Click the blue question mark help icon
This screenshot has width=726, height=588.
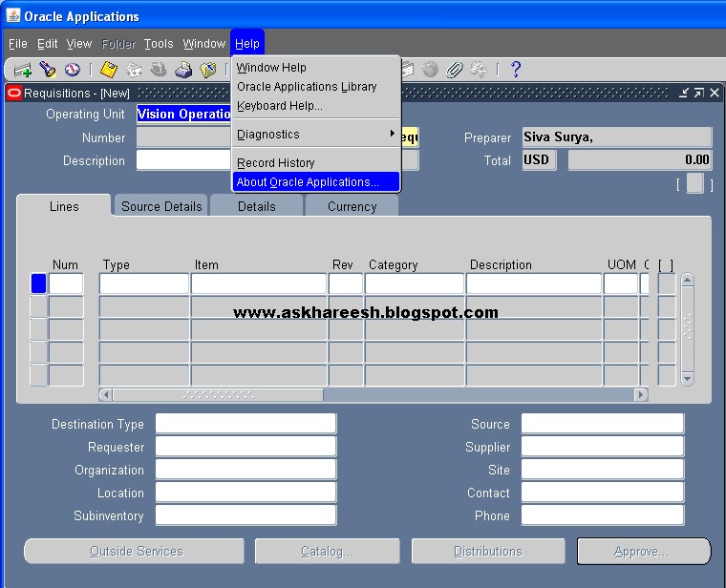tap(516, 70)
